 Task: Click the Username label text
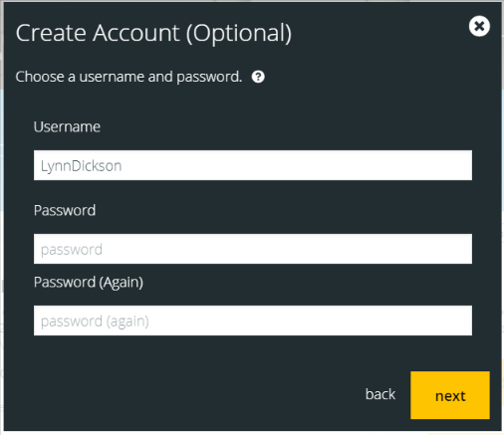click(x=67, y=126)
